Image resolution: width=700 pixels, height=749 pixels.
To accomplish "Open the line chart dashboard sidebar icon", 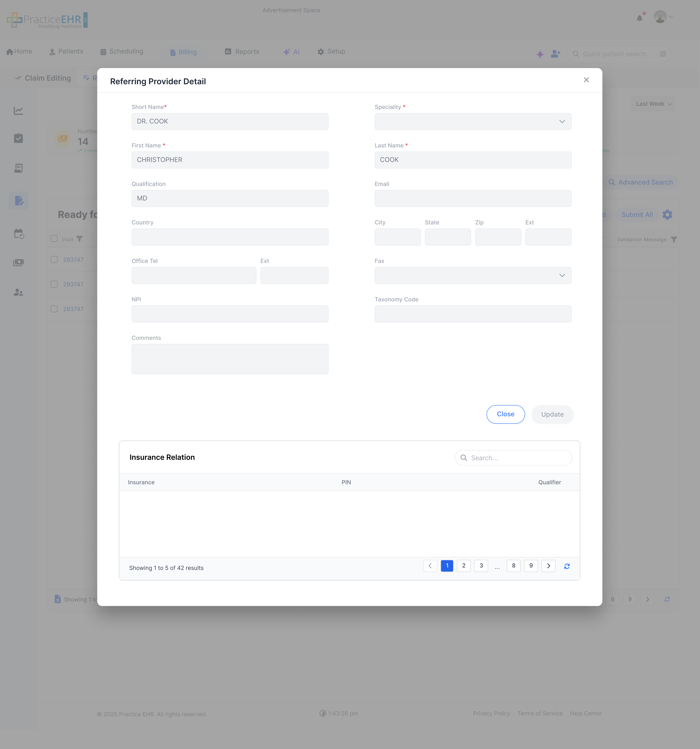I will tap(18, 111).
